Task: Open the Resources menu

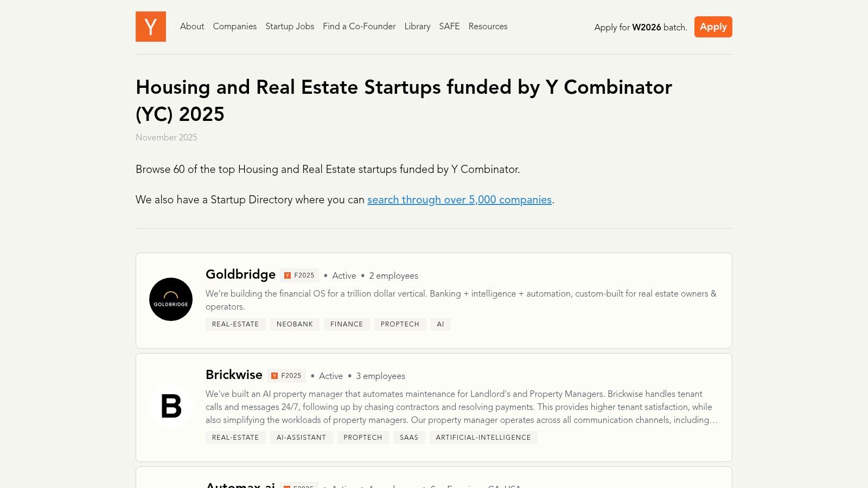Action: pos(488,27)
